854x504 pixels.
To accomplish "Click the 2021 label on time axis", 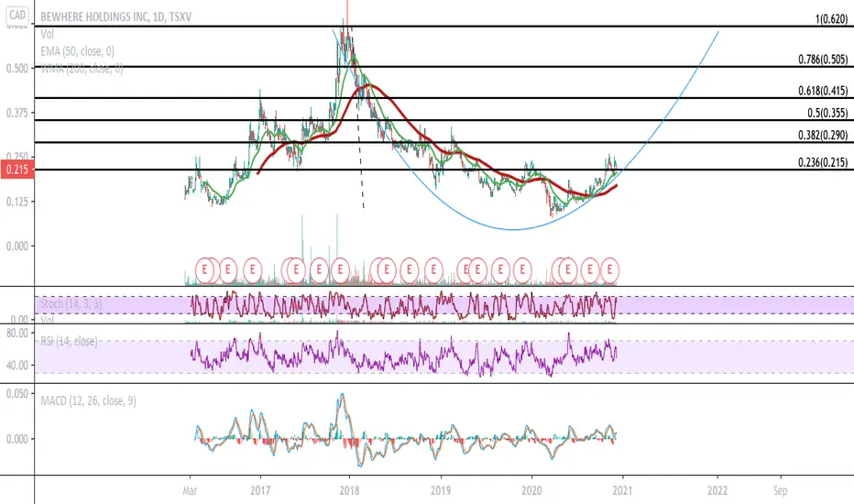I will [x=622, y=490].
